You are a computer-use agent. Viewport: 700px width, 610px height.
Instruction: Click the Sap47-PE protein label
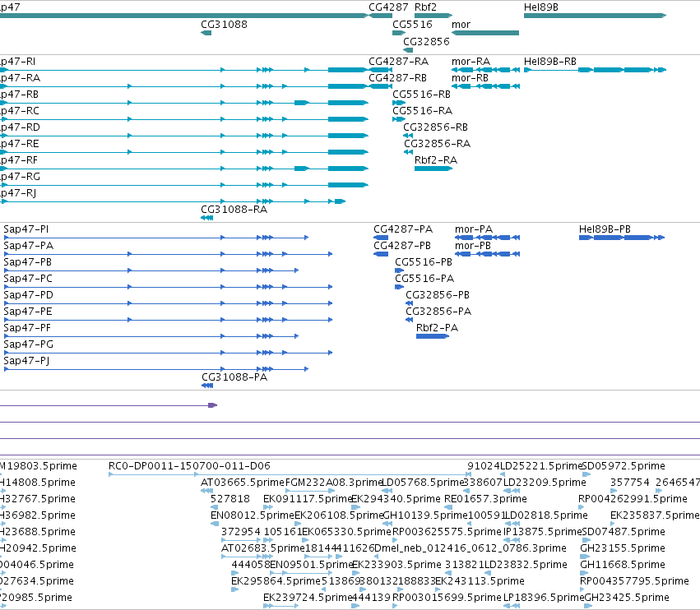click(x=28, y=311)
